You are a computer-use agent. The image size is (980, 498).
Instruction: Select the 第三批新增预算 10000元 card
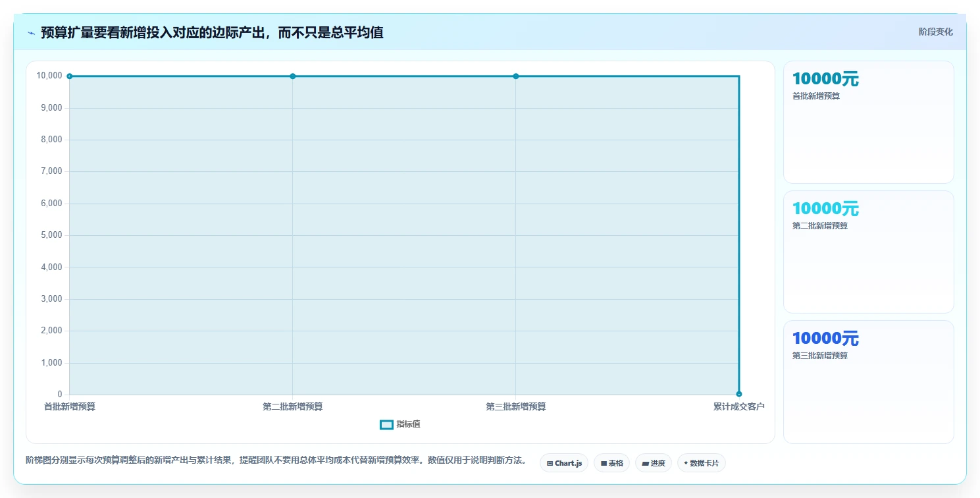point(868,382)
